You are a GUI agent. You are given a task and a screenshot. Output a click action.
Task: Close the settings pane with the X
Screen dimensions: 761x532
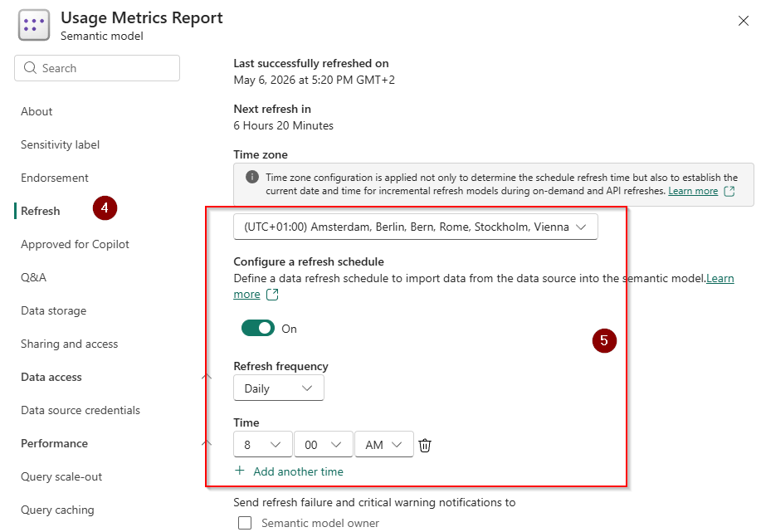click(743, 21)
